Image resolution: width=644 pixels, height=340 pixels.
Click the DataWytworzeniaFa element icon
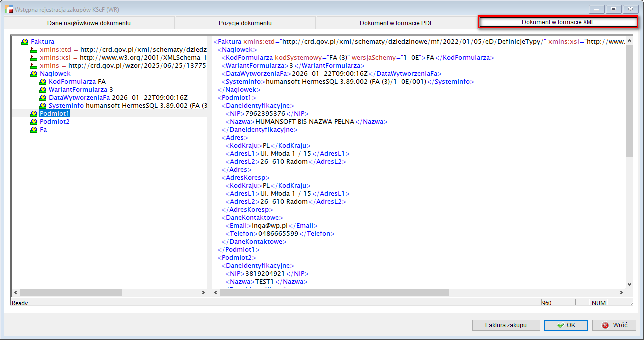point(43,98)
